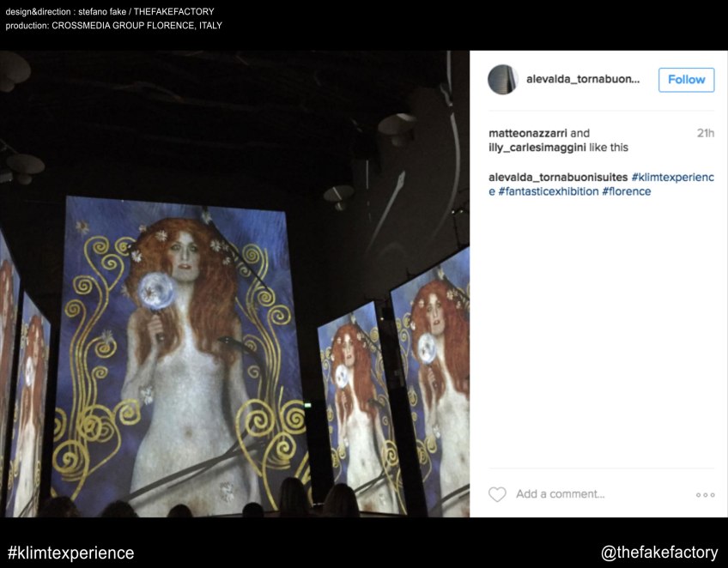The height and width of the screenshot is (568, 728).
Task: Click the Follow button
Action: [x=686, y=80]
